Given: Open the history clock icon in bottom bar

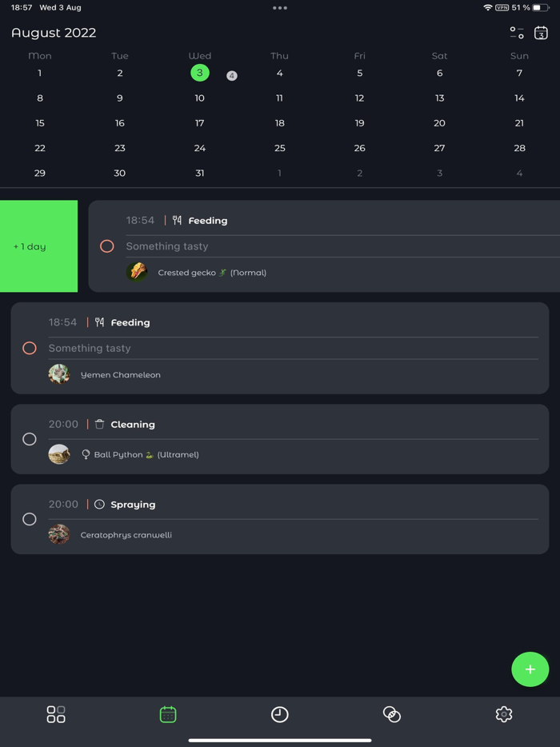Looking at the screenshot, I should 280,715.
